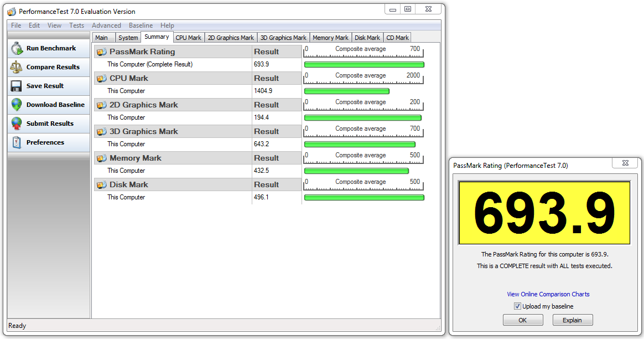Switch to the System tab
The width and height of the screenshot is (644, 339).
[128, 38]
